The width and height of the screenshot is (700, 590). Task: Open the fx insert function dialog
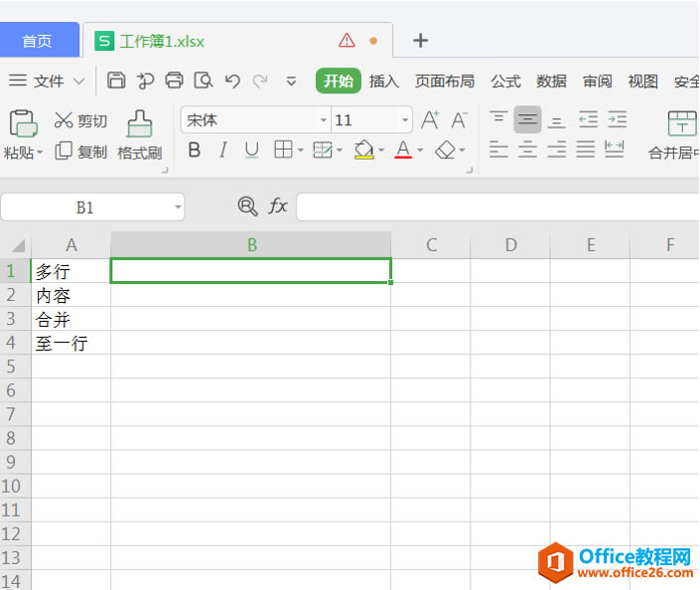(278, 207)
